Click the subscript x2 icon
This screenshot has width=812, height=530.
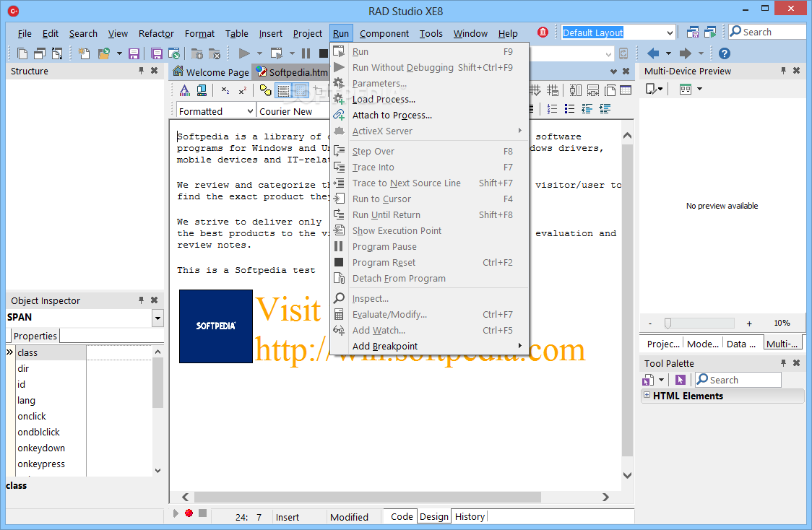[x=225, y=90]
